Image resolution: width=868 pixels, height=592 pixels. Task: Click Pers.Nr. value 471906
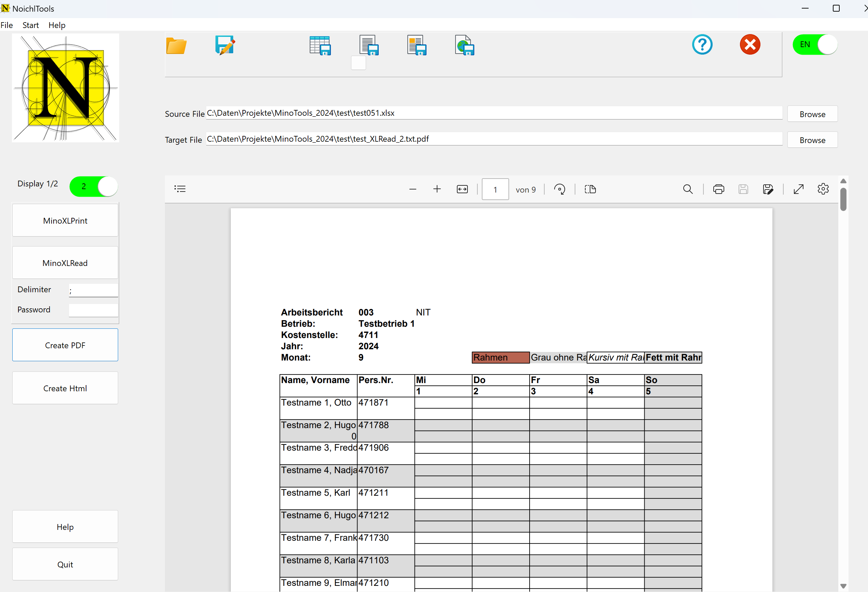point(374,448)
